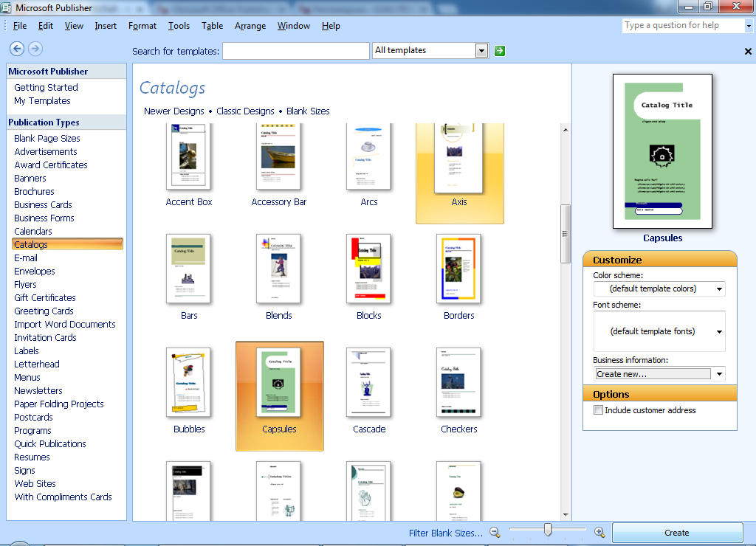Select Brochures publication type
The image size is (756, 546).
pyautogui.click(x=34, y=191)
